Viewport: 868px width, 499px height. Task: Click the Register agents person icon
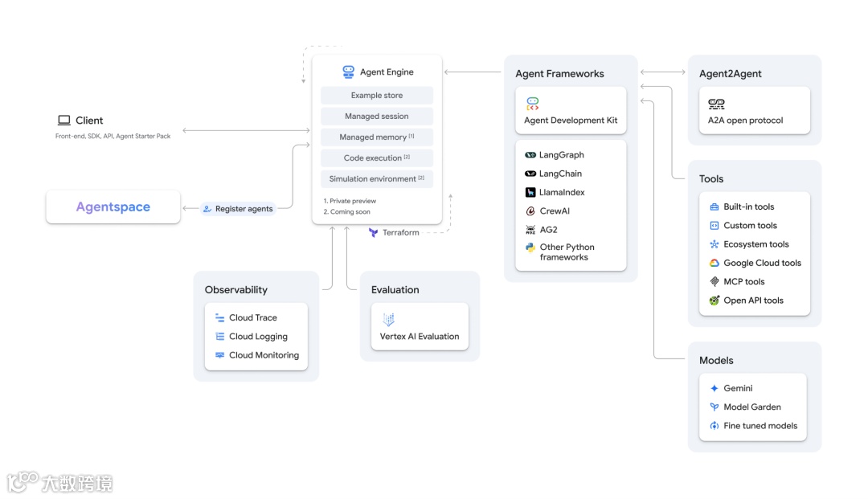[207, 209]
